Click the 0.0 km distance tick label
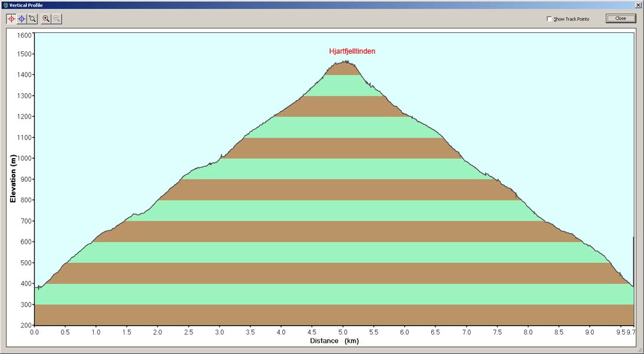The width and height of the screenshot is (644, 354). click(34, 332)
